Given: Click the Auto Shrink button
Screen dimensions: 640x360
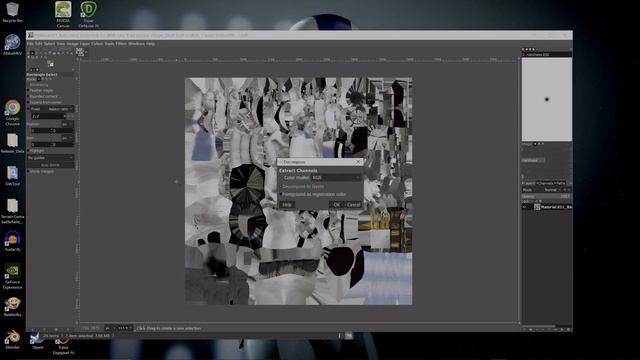Looking at the screenshot, I should pyautogui.click(x=50, y=165).
